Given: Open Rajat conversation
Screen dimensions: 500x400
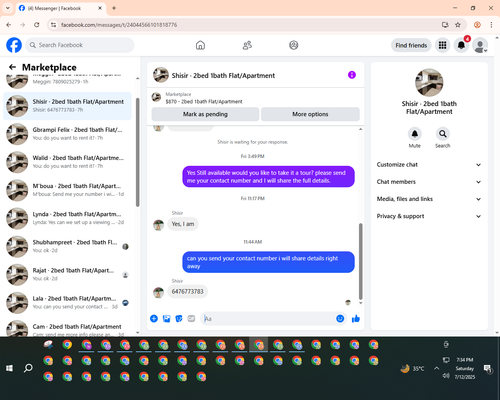Looking at the screenshot, I should (67, 274).
